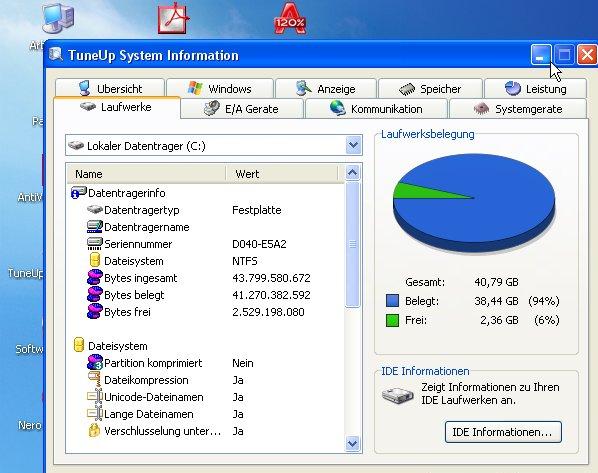Open the Lokaler Datenträger (C:) drive dropdown
This screenshot has height=473, width=598.
[214, 145]
